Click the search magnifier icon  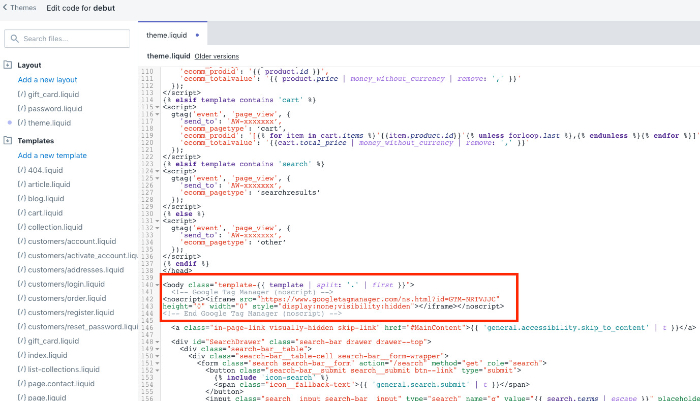[x=14, y=39]
